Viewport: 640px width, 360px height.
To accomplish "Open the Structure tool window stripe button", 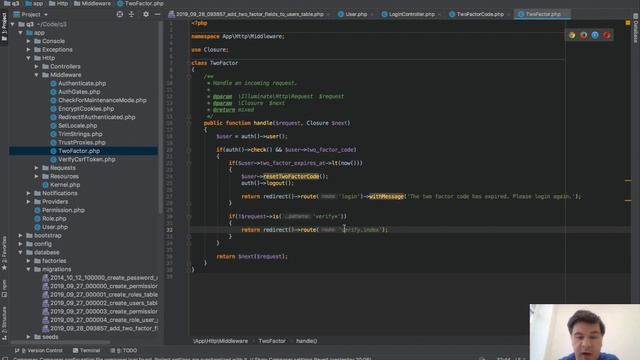I will pyautogui.click(x=4, y=323).
